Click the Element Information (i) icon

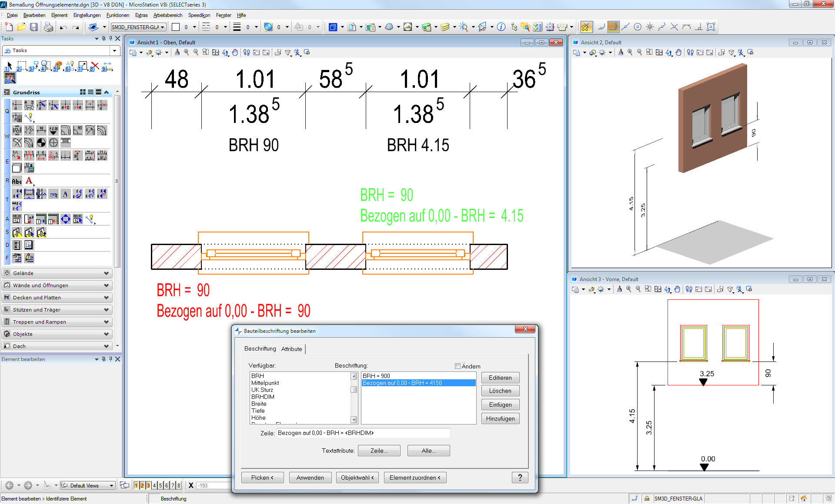[x=501, y=27]
